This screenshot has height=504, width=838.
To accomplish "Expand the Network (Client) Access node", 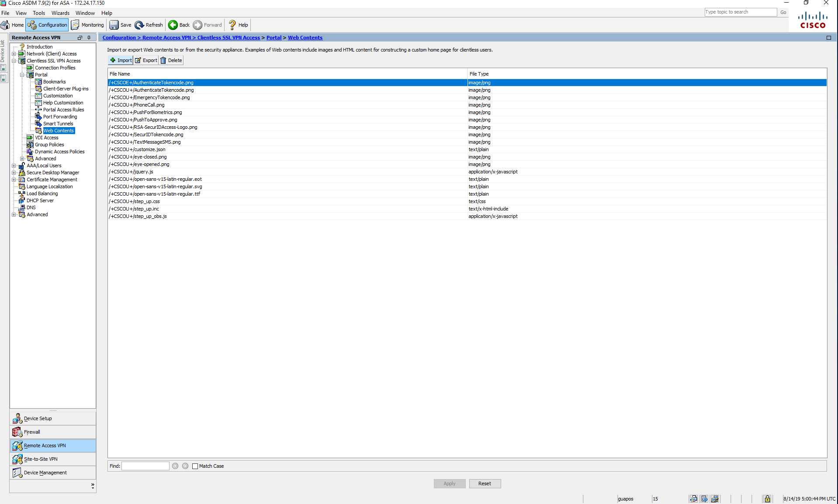I will tap(14, 54).
